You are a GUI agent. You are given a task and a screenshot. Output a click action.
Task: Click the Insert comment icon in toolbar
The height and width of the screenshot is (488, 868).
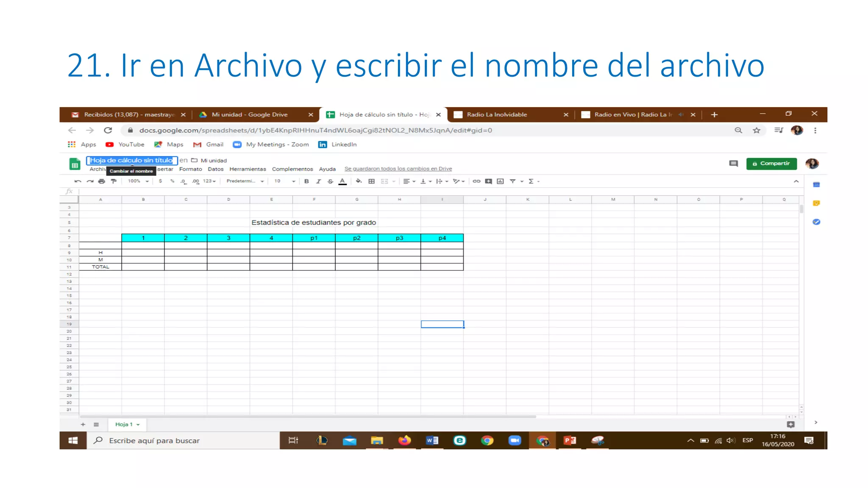point(489,181)
